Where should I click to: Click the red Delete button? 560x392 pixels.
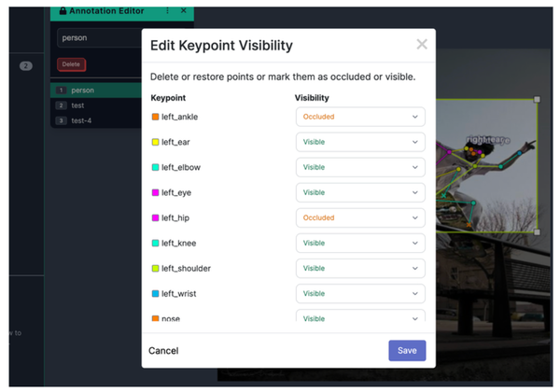tap(70, 64)
